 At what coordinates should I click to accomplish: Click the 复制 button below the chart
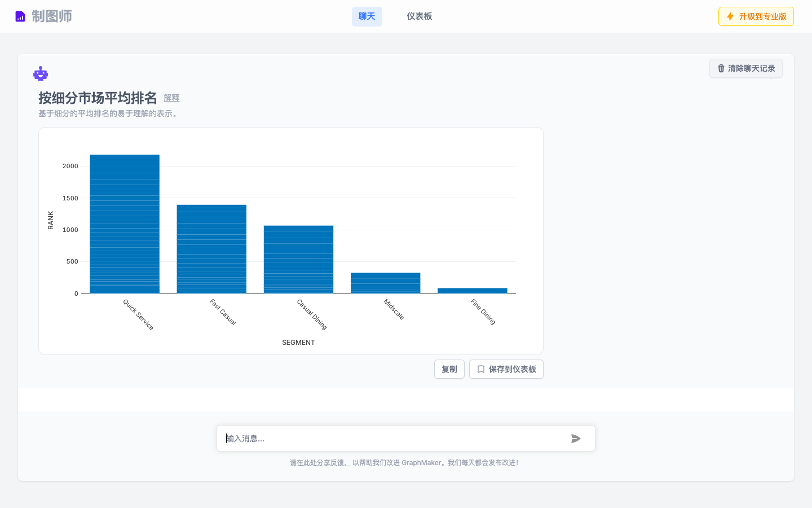[449, 369]
